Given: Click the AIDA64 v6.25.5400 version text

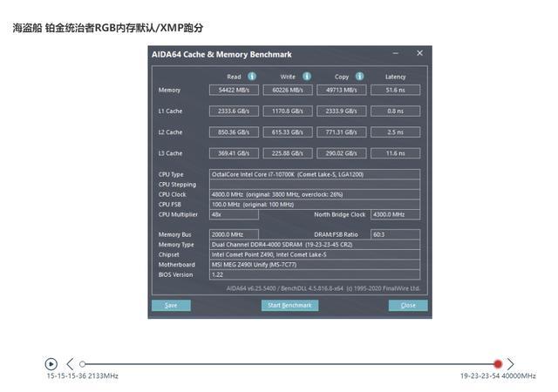Looking at the screenshot, I should (x=323, y=288).
